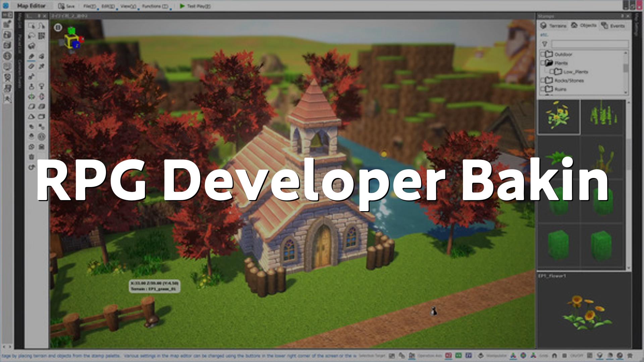Open the View menu dropdown
Screen dimensions: 644x362
pyautogui.click(x=128, y=6)
